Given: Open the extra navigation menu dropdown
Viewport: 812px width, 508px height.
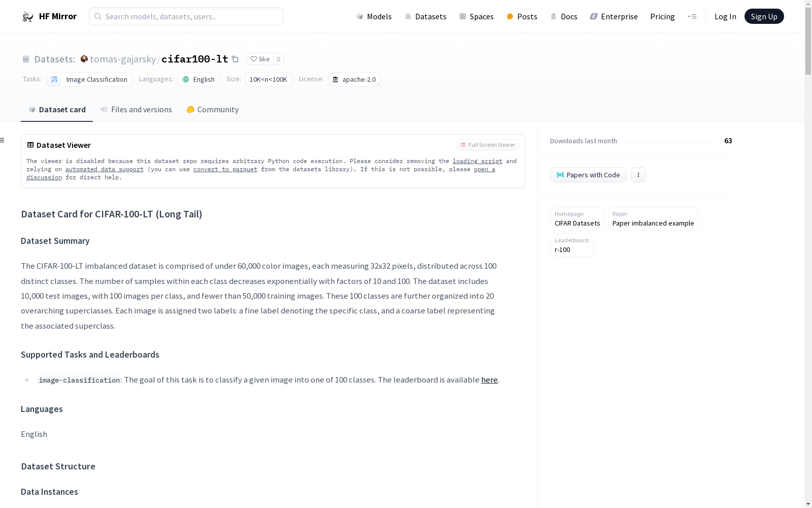Looking at the screenshot, I should (692, 16).
